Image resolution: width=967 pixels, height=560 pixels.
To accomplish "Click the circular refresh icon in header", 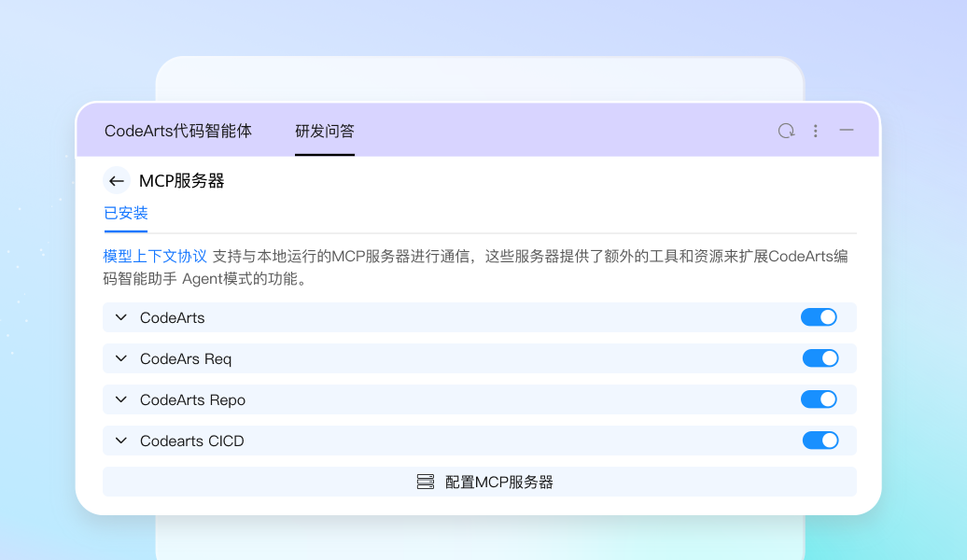I will coord(786,131).
